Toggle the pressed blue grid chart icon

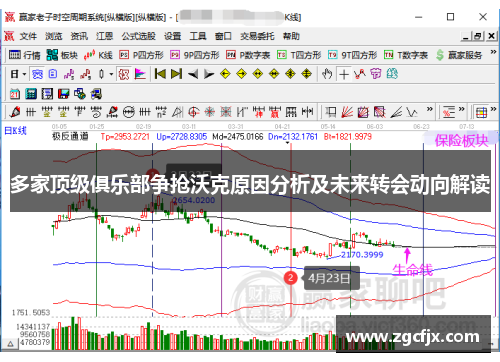point(37,74)
